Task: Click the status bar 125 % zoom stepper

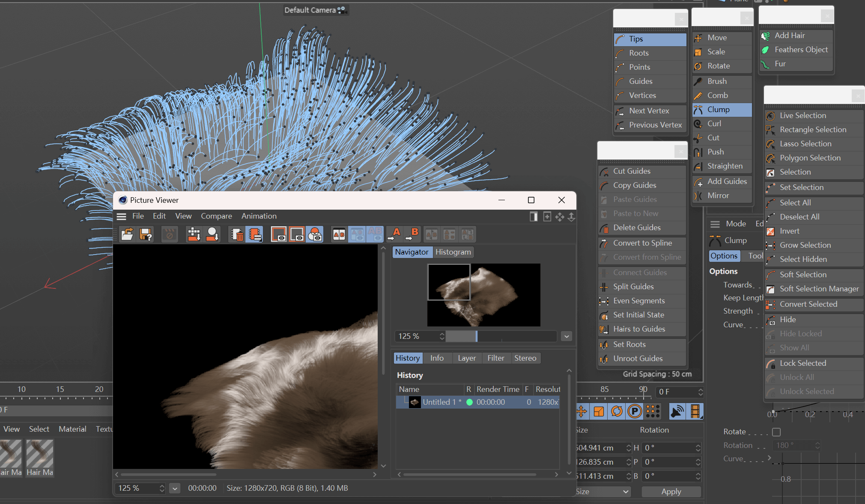Action: pyautogui.click(x=162, y=488)
